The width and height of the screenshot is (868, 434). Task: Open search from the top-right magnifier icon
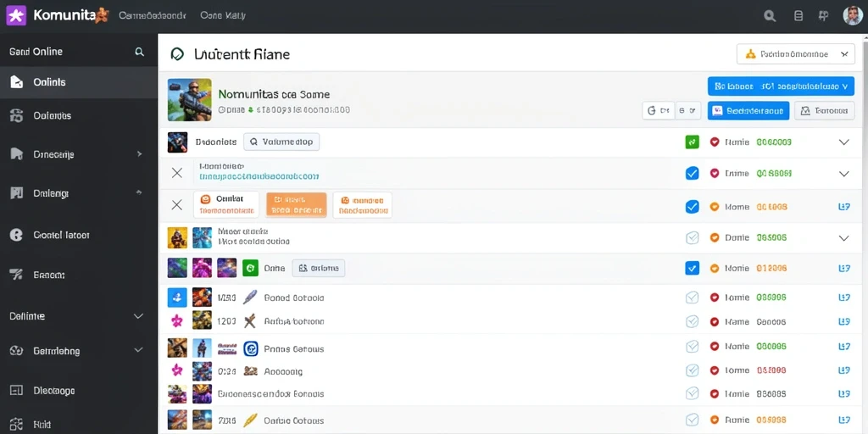[x=770, y=16]
